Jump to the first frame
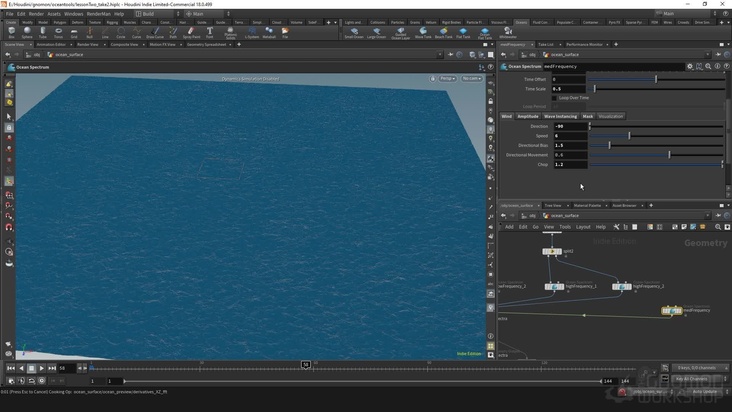The width and height of the screenshot is (732, 412). tap(11, 368)
